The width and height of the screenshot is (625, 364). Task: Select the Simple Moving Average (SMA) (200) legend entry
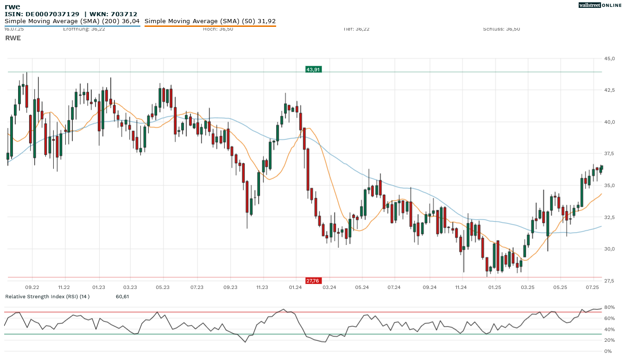pos(72,21)
